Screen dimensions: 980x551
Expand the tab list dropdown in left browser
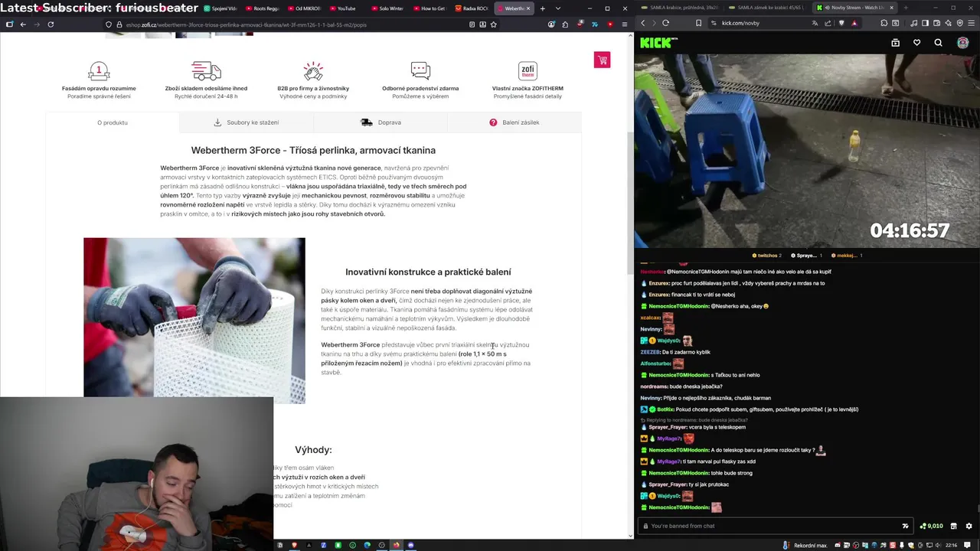[x=557, y=8]
